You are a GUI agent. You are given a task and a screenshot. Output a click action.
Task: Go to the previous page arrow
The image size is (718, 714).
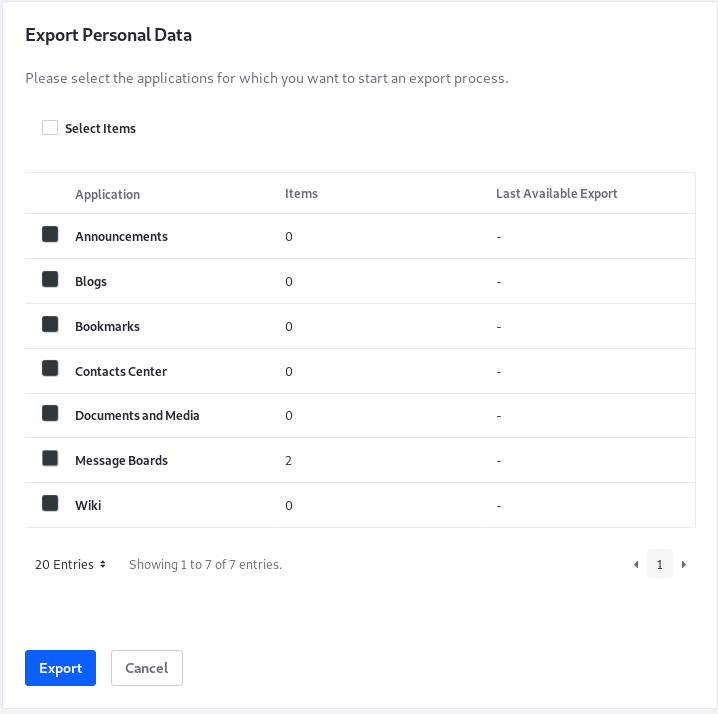(x=636, y=564)
